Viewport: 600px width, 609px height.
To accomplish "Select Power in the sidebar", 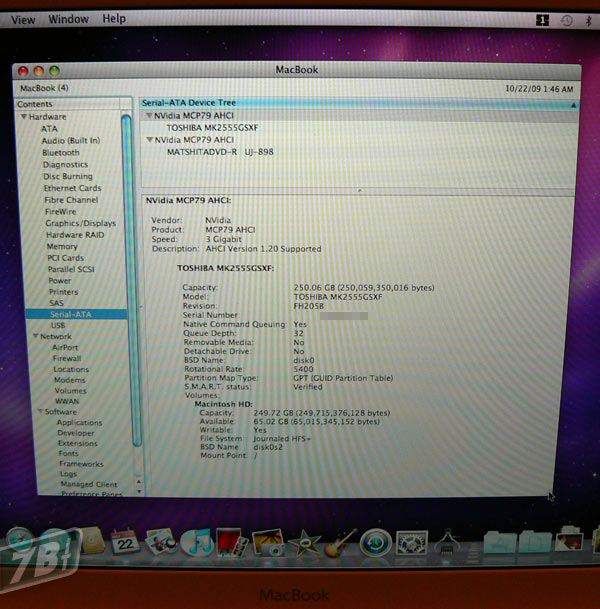I will point(60,280).
